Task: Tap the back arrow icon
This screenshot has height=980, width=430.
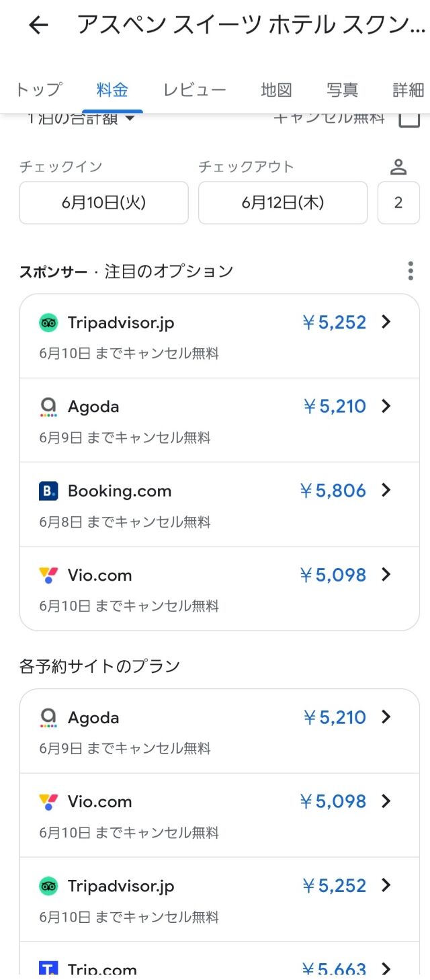Action: coord(38,26)
